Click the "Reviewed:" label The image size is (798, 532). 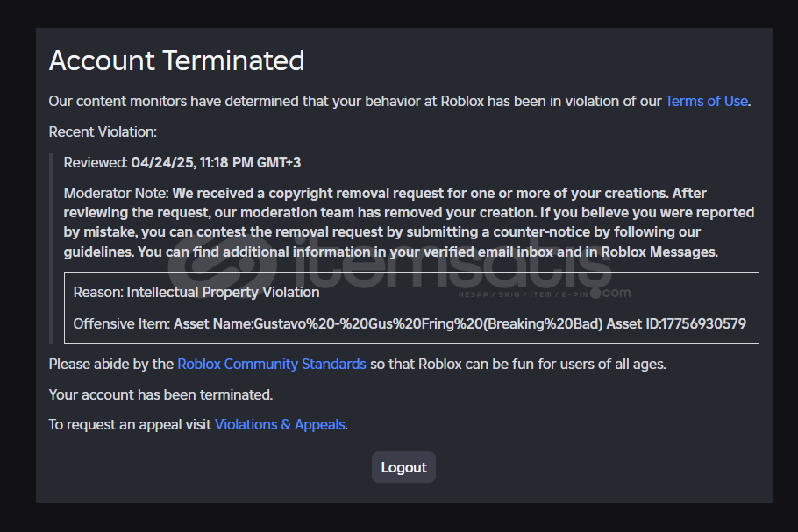point(96,162)
